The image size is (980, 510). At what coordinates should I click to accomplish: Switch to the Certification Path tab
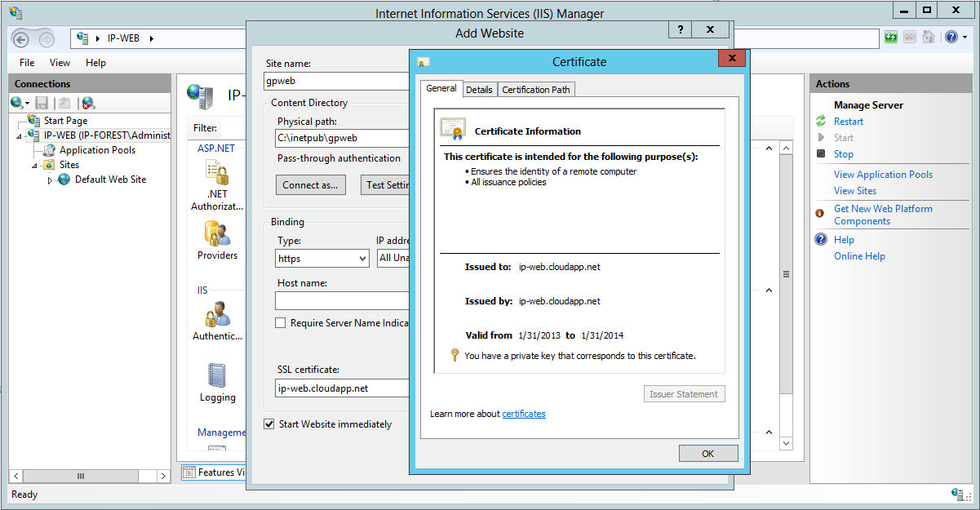coord(536,90)
